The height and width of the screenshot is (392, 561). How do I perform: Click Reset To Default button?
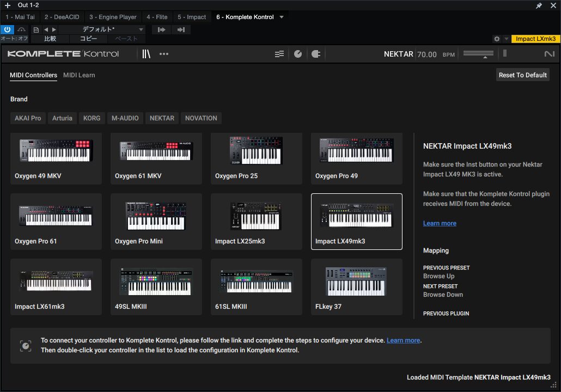pos(523,75)
